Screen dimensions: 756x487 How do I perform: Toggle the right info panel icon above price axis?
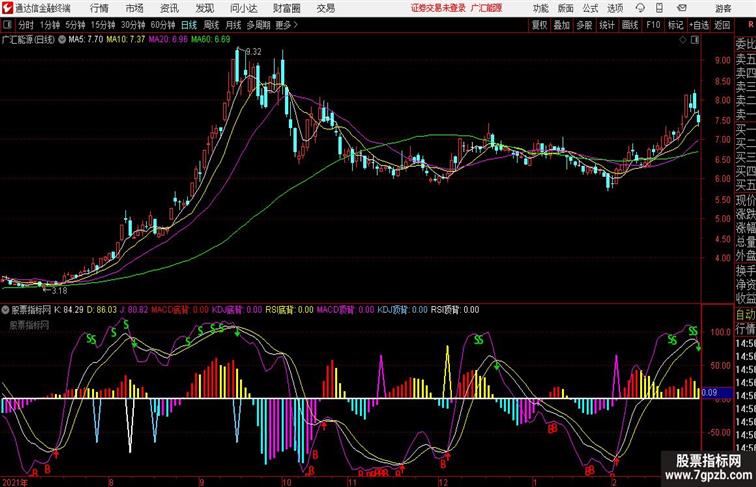[695, 40]
